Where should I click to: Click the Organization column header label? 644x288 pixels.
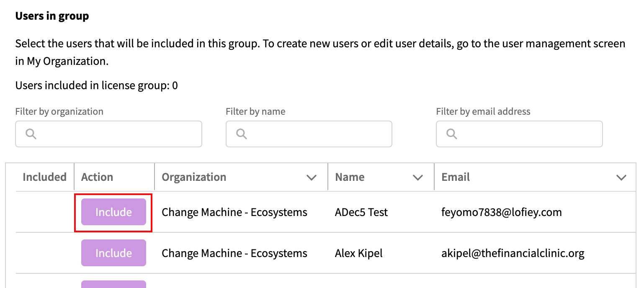(x=194, y=177)
